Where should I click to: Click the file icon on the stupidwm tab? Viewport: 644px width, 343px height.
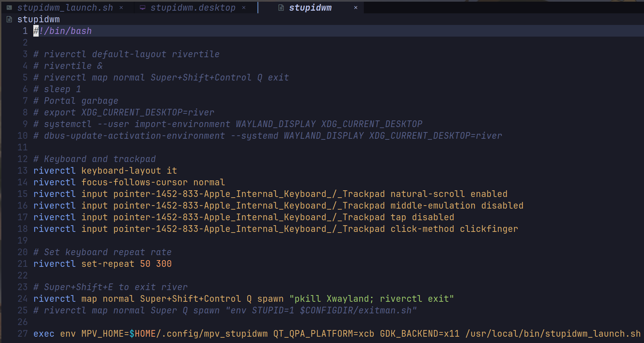point(281,8)
